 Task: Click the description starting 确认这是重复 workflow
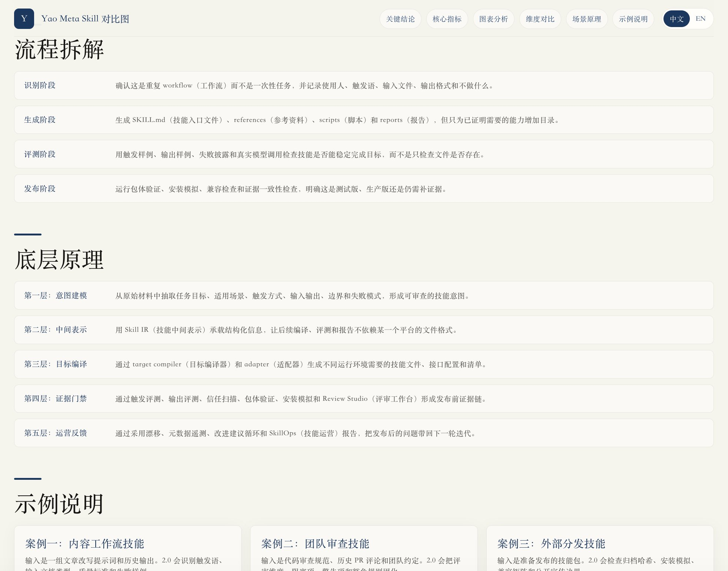click(305, 86)
